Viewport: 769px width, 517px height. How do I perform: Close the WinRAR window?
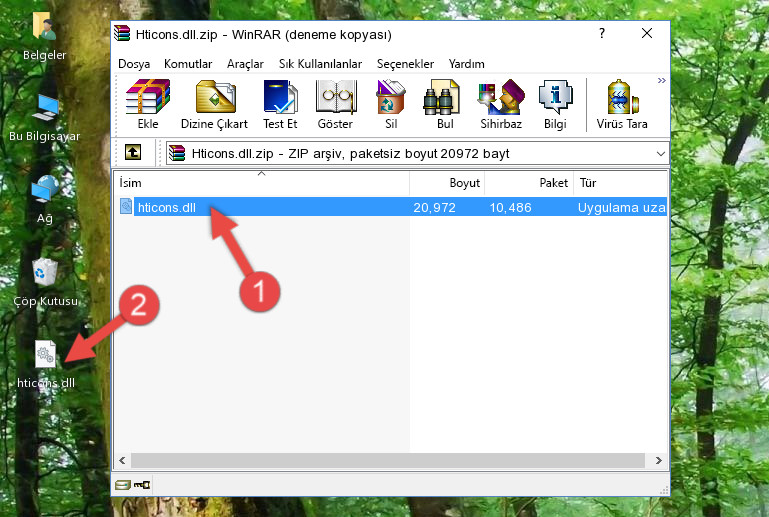(x=647, y=33)
